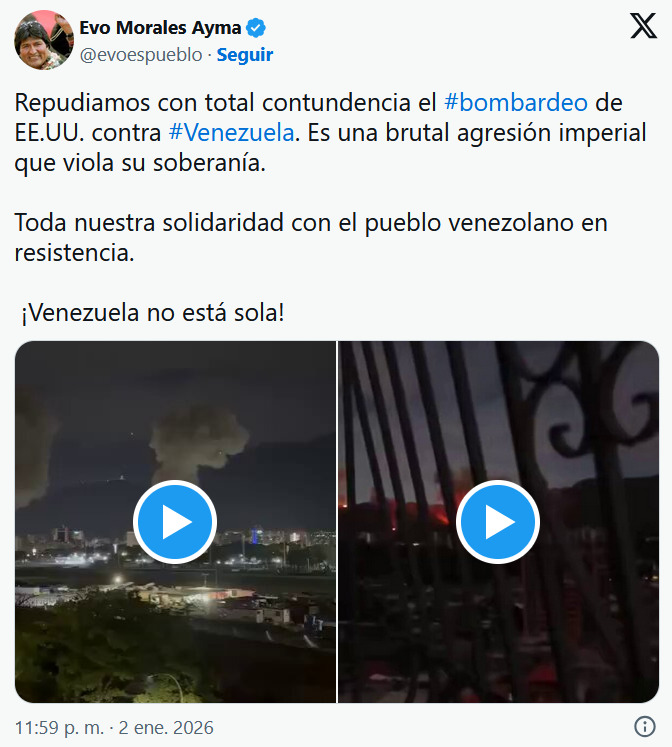Click the Evo Morales Ayma name

160,28
